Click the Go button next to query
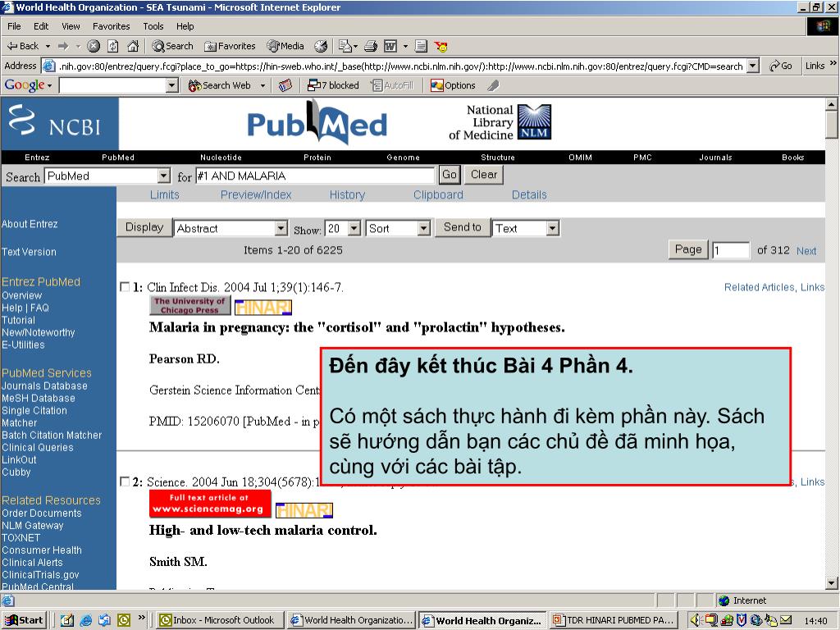The height and width of the screenshot is (630, 840). pos(450,175)
